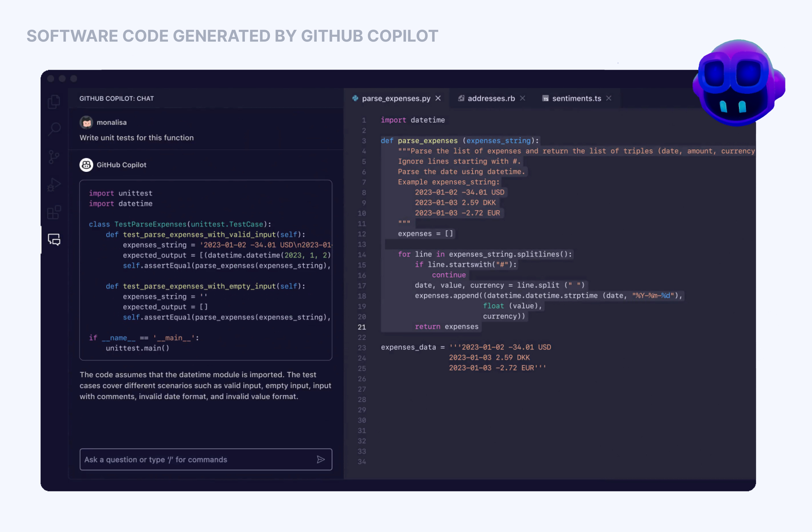Click 'test_parse_expenses_with_valid_input' definition in chat
This screenshot has width=812, height=532.
[205, 235]
